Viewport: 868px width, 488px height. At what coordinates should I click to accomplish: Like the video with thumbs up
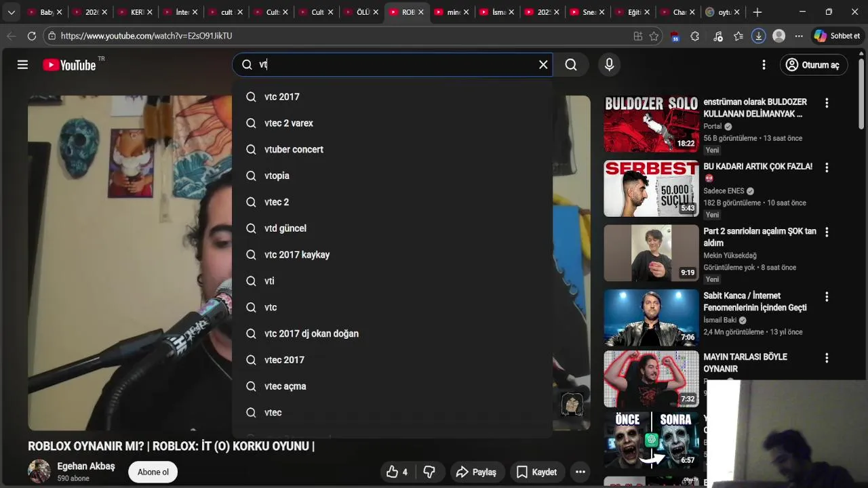click(x=397, y=472)
